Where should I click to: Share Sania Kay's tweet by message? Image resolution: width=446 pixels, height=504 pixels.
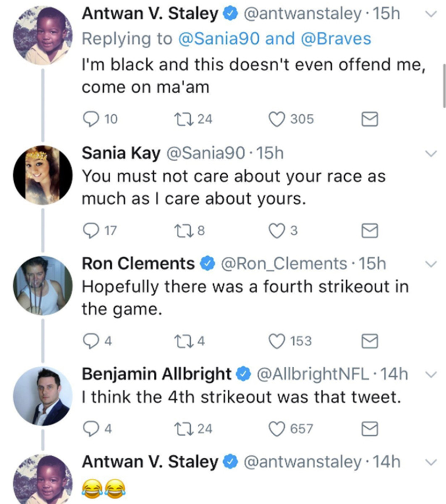click(370, 231)
